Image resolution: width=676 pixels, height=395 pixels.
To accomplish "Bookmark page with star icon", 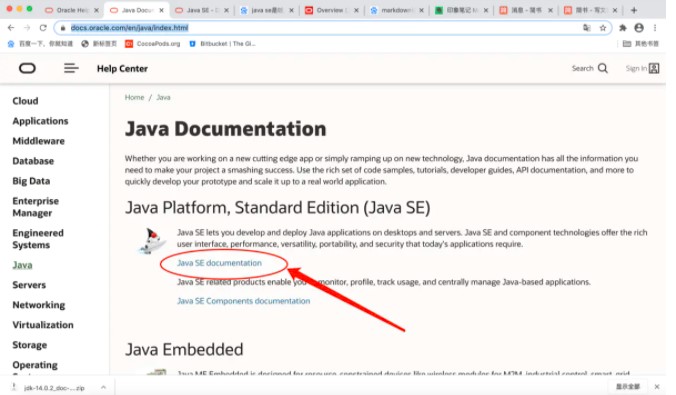I will [603, 28].
